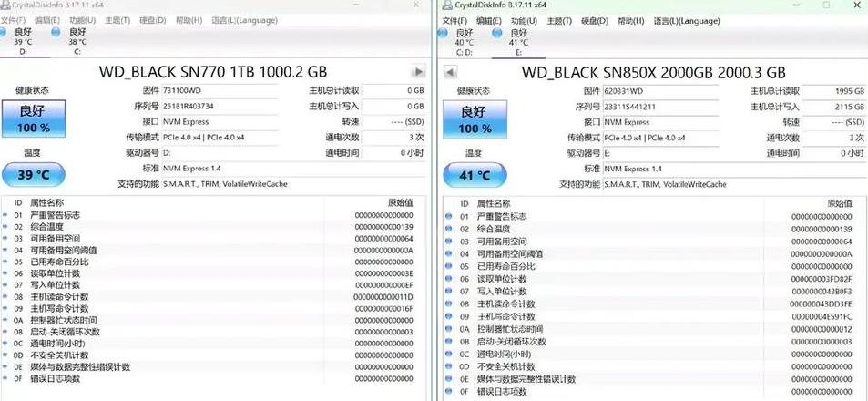Click the WD_BLACK SN850X 2000GB 2000.3 GB title
868x401 pixels.
pyautogui.click(x=654, y=73)
